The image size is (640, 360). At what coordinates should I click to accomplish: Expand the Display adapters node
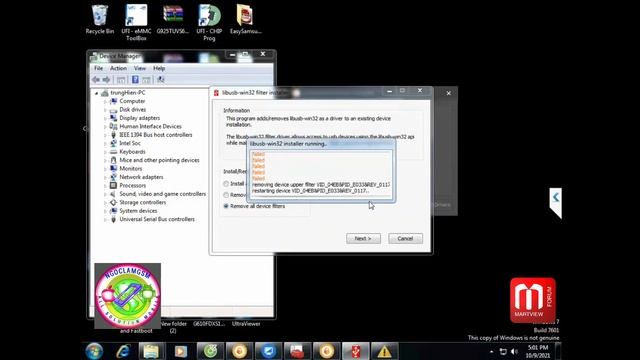click(105, 118)
